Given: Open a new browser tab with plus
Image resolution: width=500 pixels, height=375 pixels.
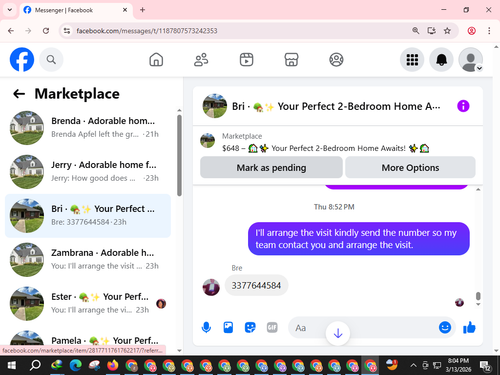Looking at the screenshot, I should (142, 10).
